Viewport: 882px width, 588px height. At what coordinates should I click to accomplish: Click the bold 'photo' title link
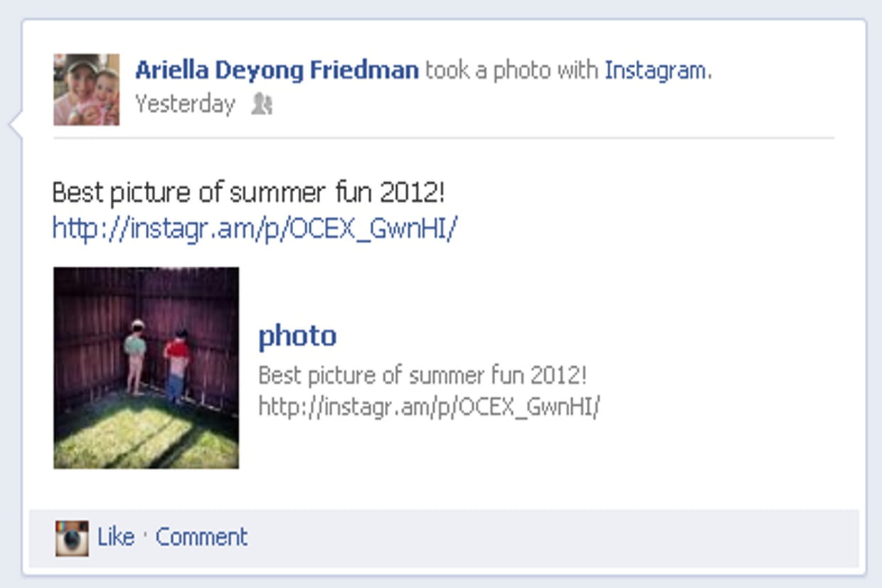pyautogui.click(x=297, y=336)
